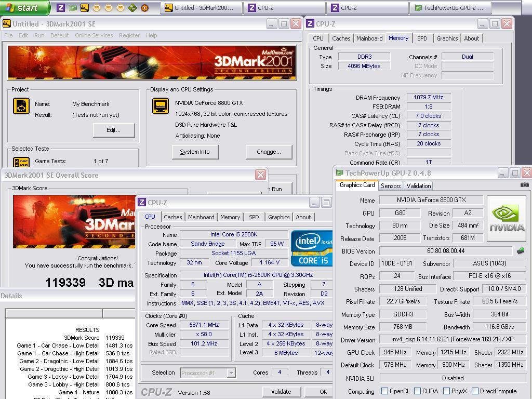The image size is (532, 399).
Task: Activate the TechPowerUp GPU-Z taskbar button
Action: [x=451, y=8]
